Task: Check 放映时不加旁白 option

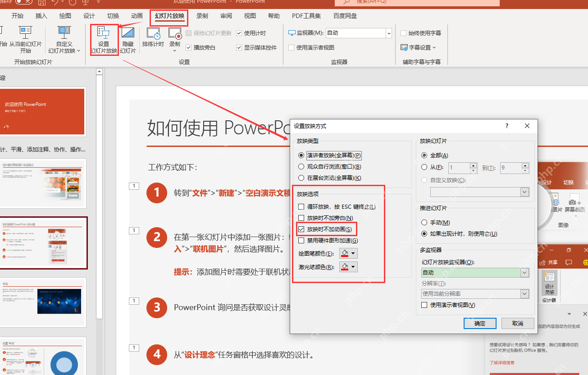Action: tap(301, 218)
